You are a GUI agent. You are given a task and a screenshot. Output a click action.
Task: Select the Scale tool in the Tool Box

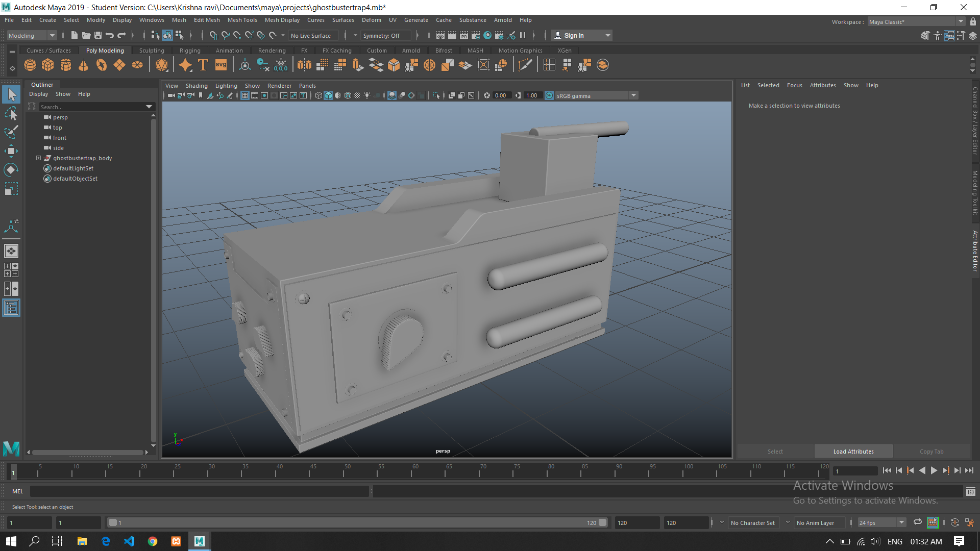pos(11,189)
